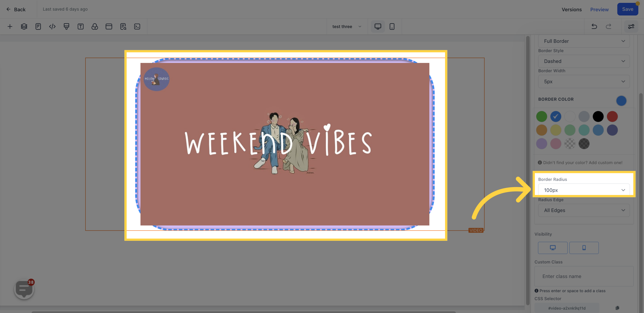Click the undo arrow
This screenshot has height=313, width=644.
pyautogui.click(x=594, y=27)
